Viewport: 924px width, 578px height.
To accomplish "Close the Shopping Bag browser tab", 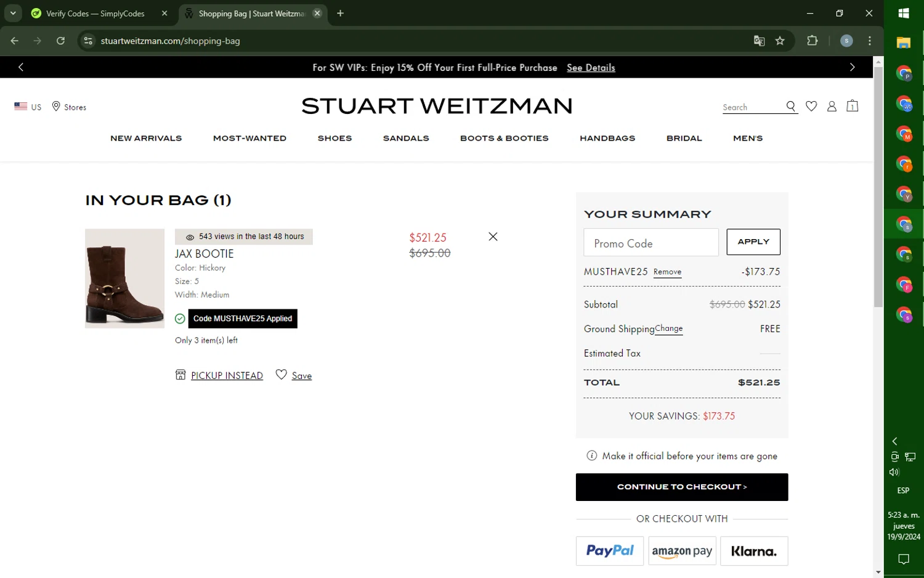I will 317,14.
